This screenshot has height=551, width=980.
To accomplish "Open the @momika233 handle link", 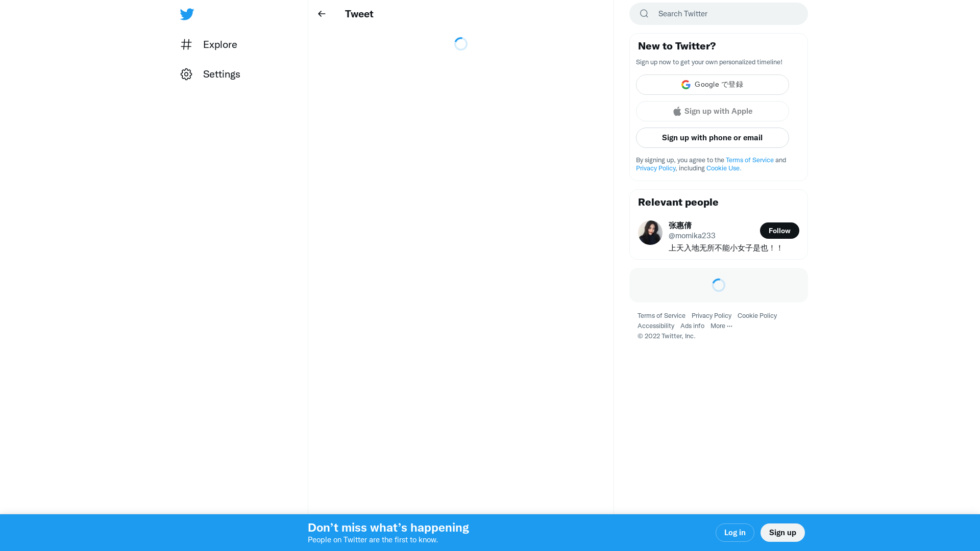I will [x=692, y=236].
